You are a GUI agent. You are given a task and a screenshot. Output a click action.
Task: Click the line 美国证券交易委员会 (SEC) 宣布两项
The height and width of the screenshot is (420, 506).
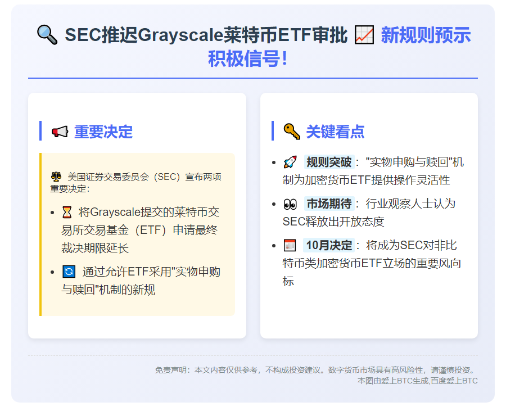click(144, 177)
